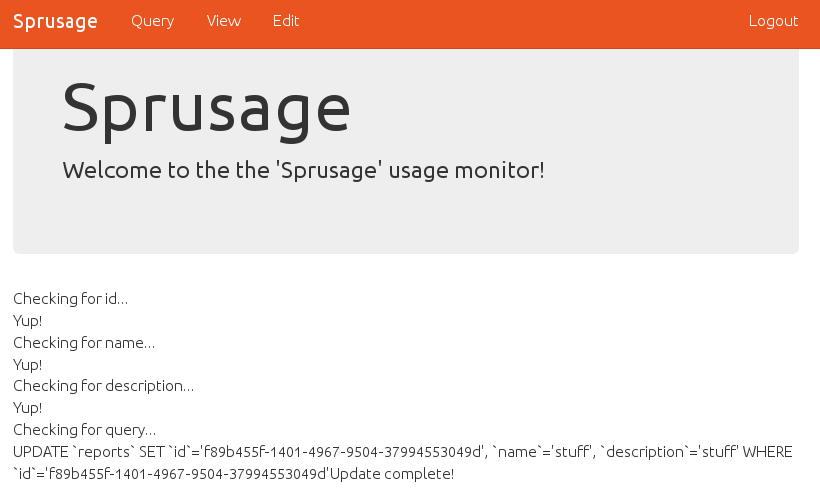Viewport: 820px width, 499px height.
Task: Click the welcome usage monitor subtitle
Action: [x=303, y=170]
